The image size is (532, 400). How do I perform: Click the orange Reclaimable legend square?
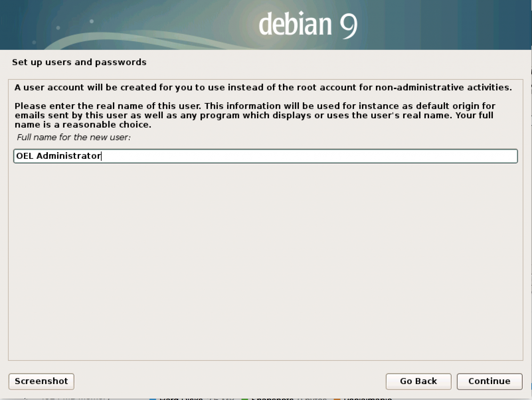pyautogui.click(x=337, y=399)
